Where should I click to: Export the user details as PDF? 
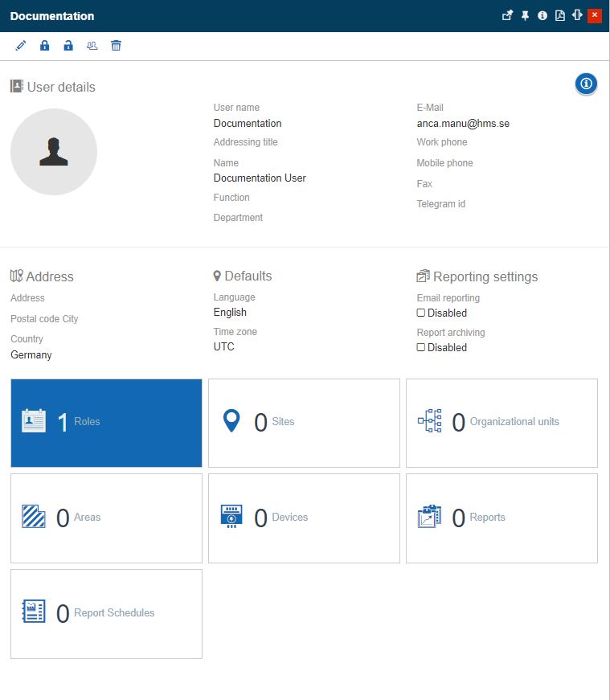(x=560, y=15)
